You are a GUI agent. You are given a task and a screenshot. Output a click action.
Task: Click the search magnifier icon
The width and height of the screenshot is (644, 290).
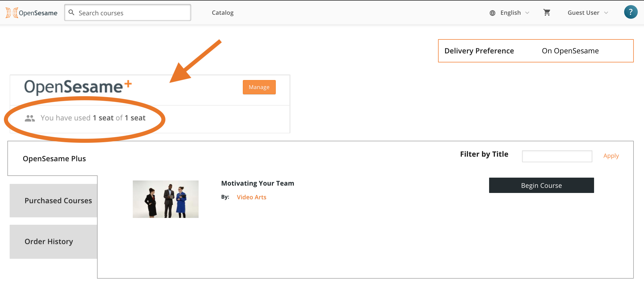pyautogui.click(x=71, y=12)
